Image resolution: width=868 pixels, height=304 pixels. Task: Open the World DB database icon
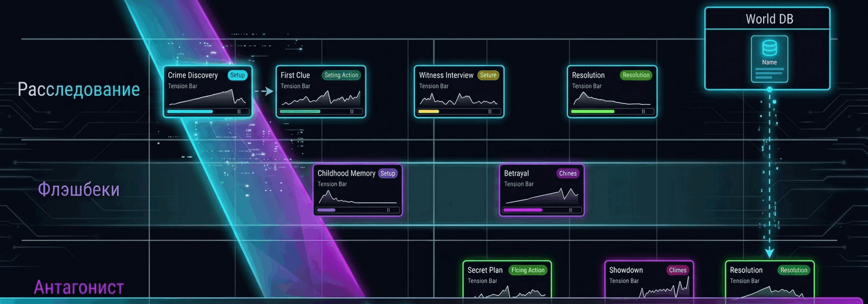click(769, 48)
